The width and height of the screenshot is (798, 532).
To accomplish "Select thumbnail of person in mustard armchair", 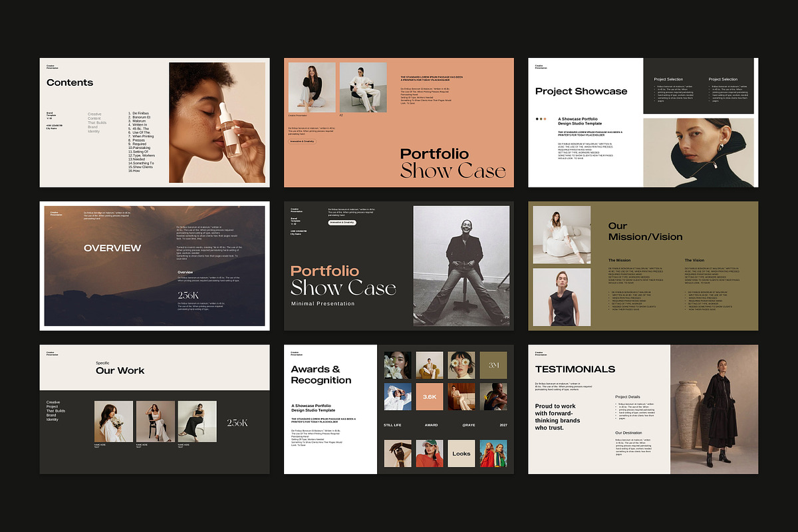I will (430, 365).
